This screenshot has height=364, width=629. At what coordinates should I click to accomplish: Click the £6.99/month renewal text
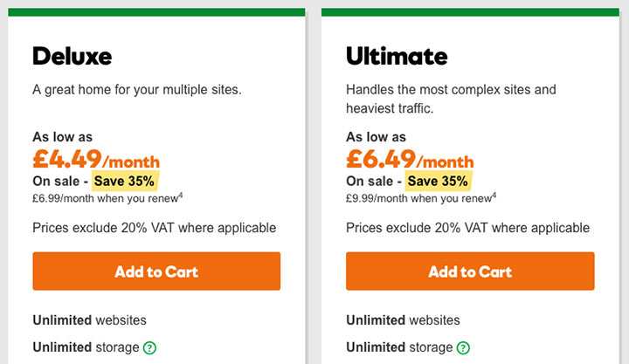coord(106,198)
